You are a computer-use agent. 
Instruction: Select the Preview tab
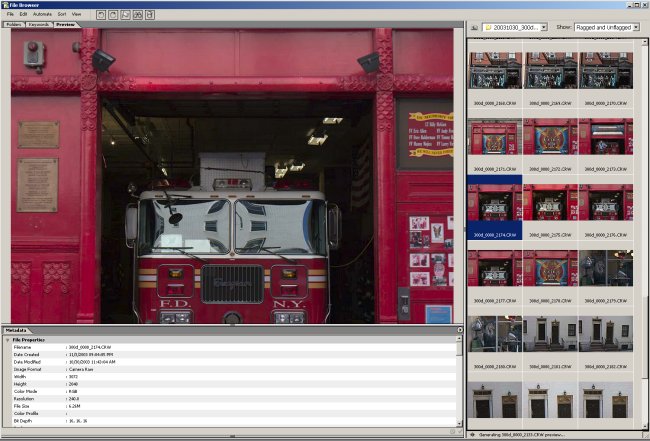point(65,24)
